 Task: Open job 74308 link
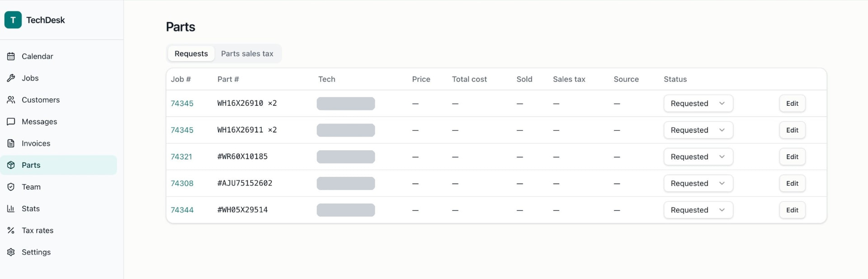[x=182, y=184]
